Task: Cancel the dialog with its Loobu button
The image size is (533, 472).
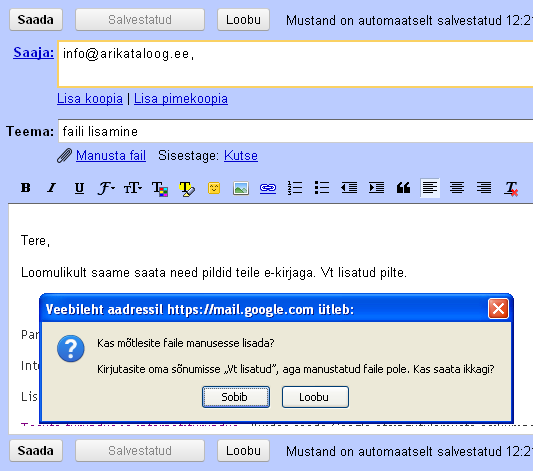Action: point(315,397)
